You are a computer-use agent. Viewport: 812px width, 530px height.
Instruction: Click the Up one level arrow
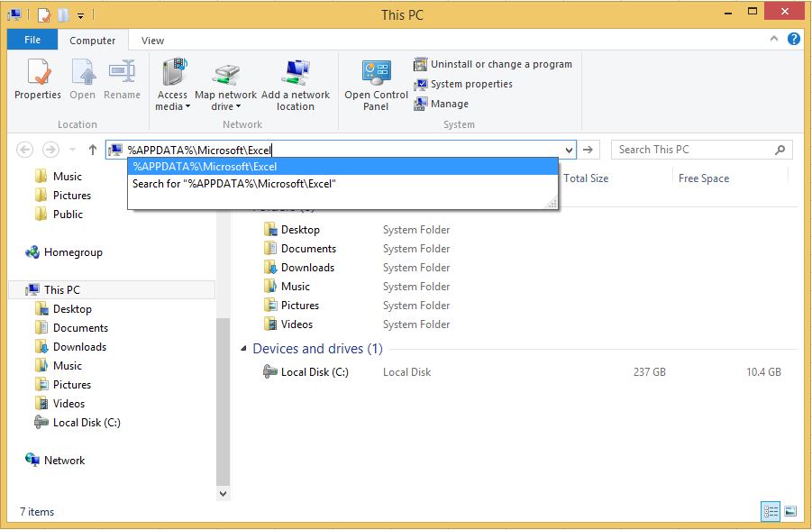pos(93,150)
